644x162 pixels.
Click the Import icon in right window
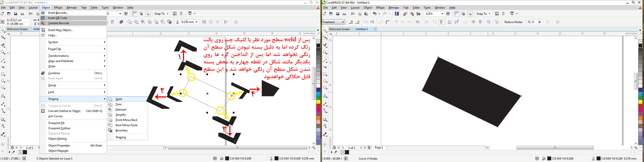(405, 14)
